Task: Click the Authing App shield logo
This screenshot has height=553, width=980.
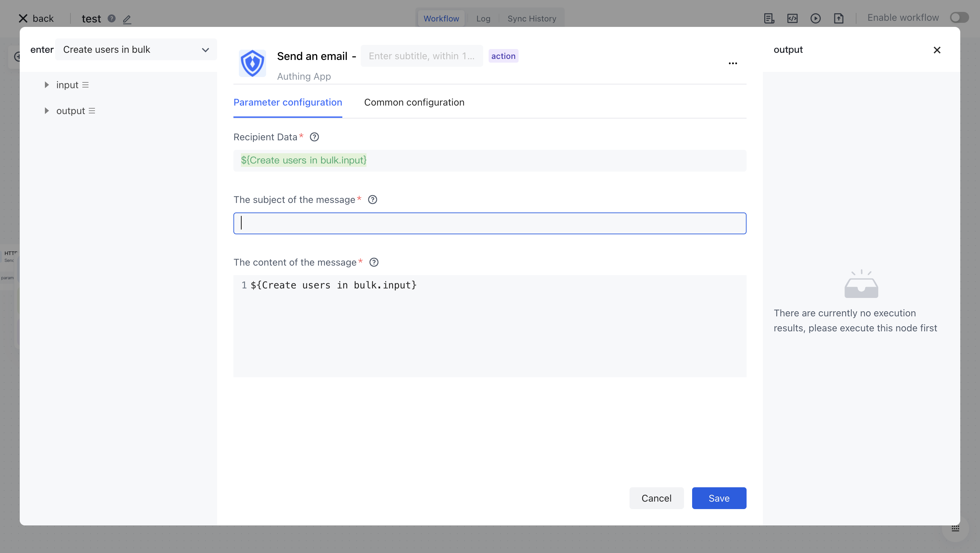Action: coord(252,63)
